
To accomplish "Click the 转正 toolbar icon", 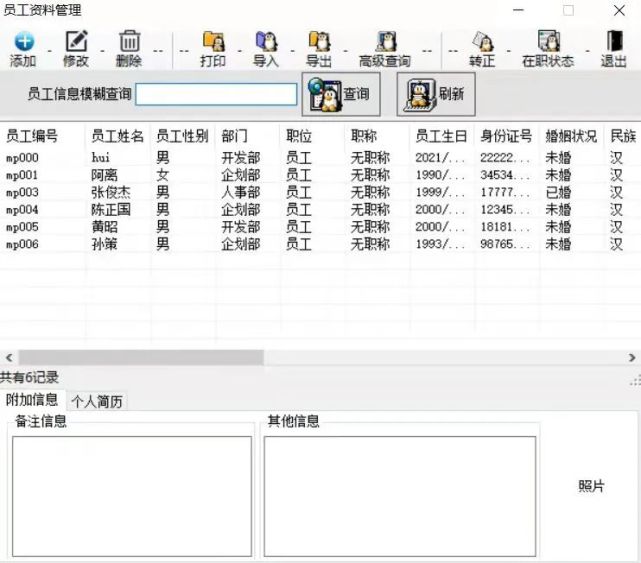I will [x=482, y=41].
